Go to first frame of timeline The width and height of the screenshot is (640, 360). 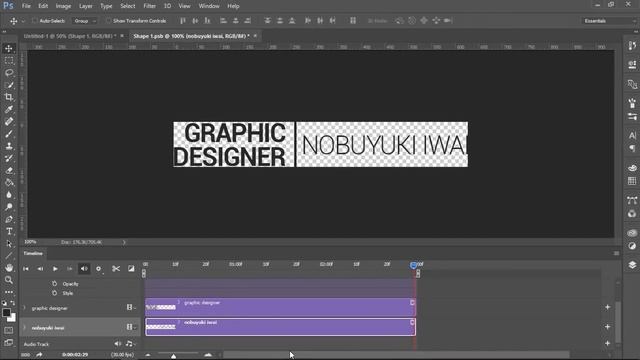[x=26, y=269]
